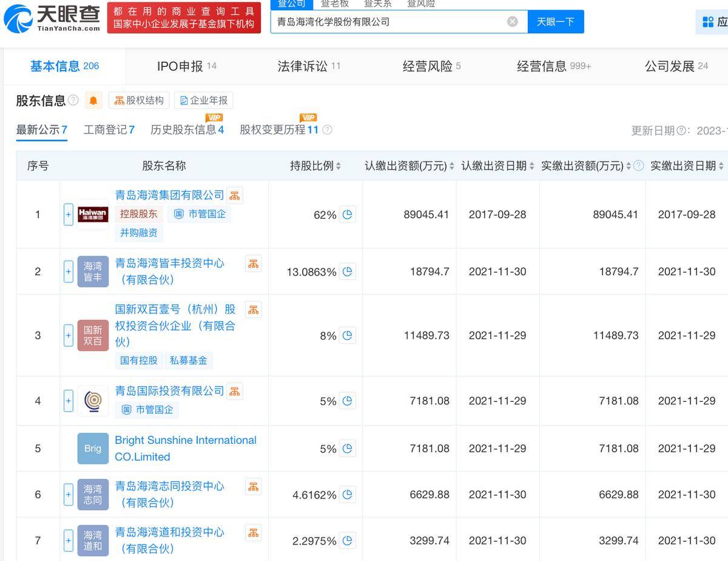Select 工商登记 sub-tab
This screenshot has height=561, width=728.
tap(109, 130)
